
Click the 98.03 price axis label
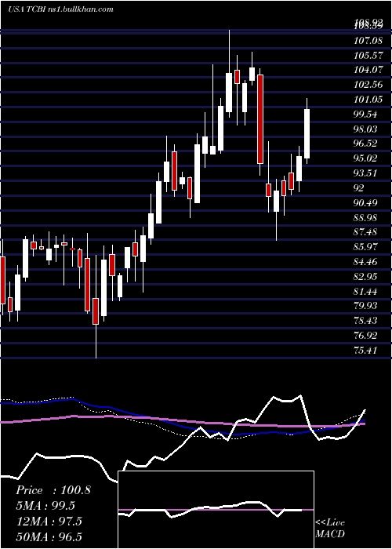click(x=366, y=129)
